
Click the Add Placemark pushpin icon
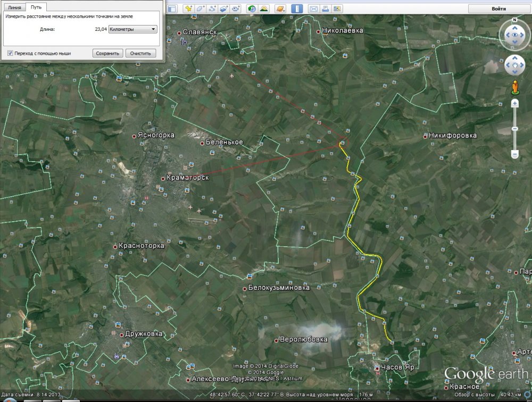tap(188, 9)
